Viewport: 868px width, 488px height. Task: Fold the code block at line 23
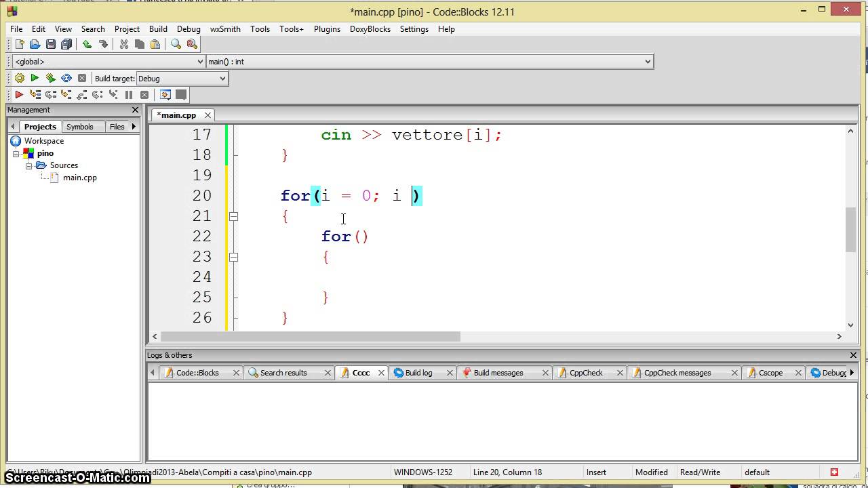233,257
